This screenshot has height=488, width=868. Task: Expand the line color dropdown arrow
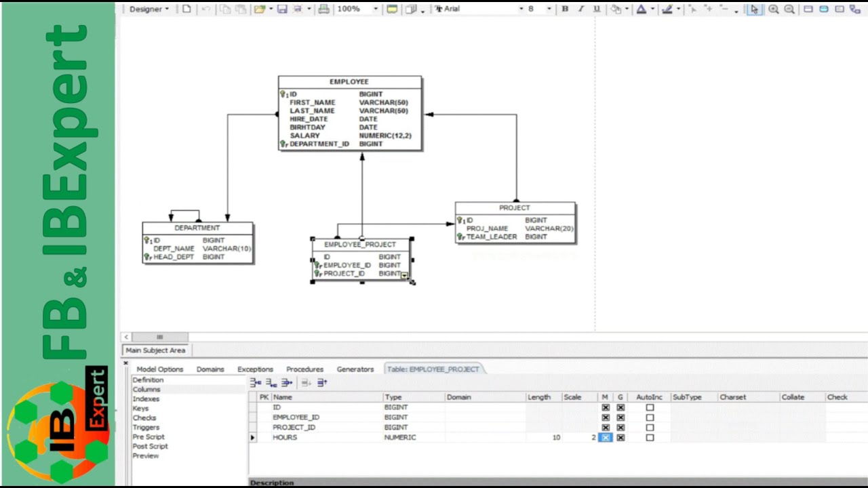[678, 9]
